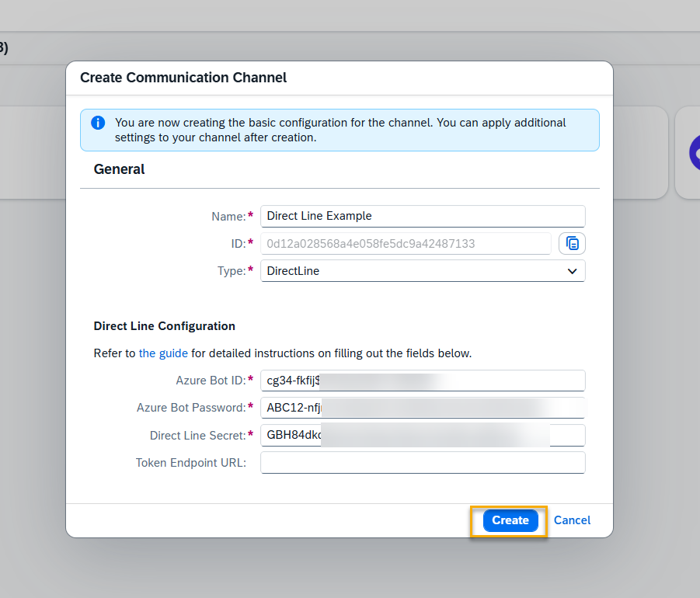Focus the Name field with Direct Line Example

[x=423, y=216]
